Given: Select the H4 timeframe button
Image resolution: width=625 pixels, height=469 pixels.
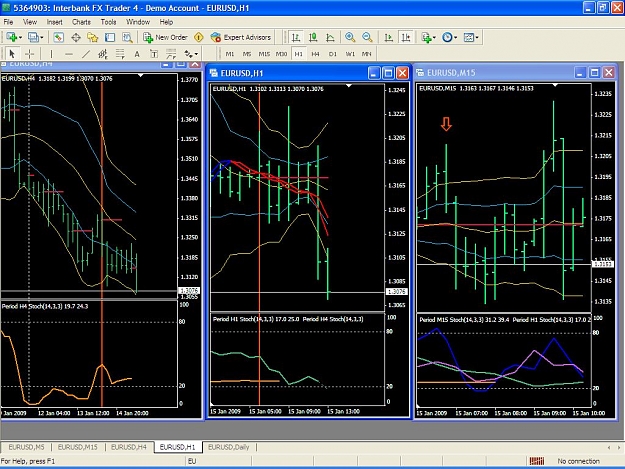Looking at the screenshot, I should (315, 54).
